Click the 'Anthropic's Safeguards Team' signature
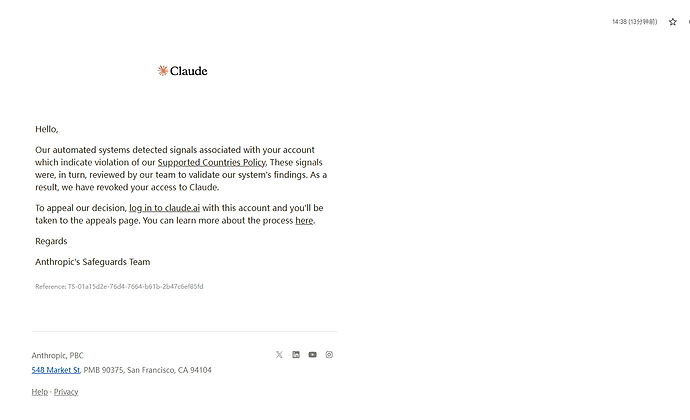Viewport: 690px width, 420px height. tap(92, 262)
